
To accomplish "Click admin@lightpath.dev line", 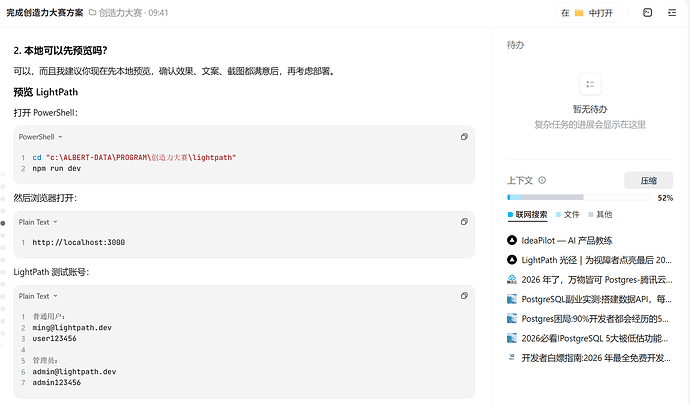I will (x=74, y=372).
